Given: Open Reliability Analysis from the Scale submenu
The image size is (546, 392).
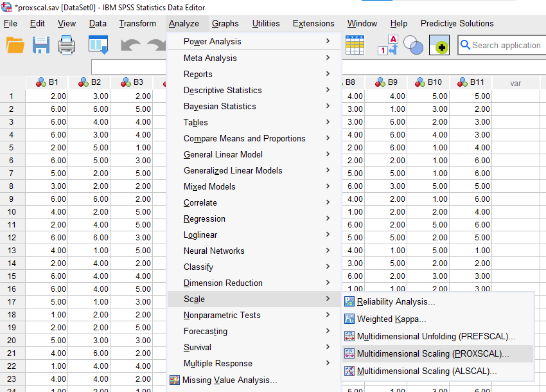Looking at the screenshot, I should 396,302.
